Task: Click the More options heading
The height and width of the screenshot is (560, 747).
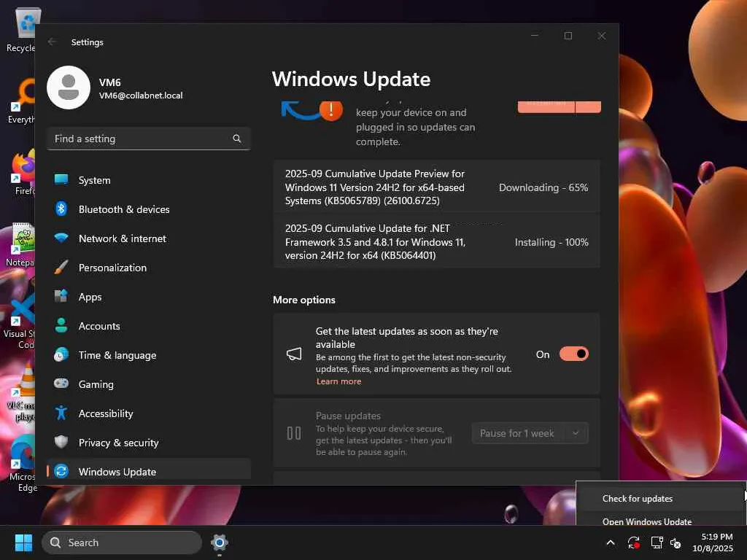Action: click(x=304, y=300)
